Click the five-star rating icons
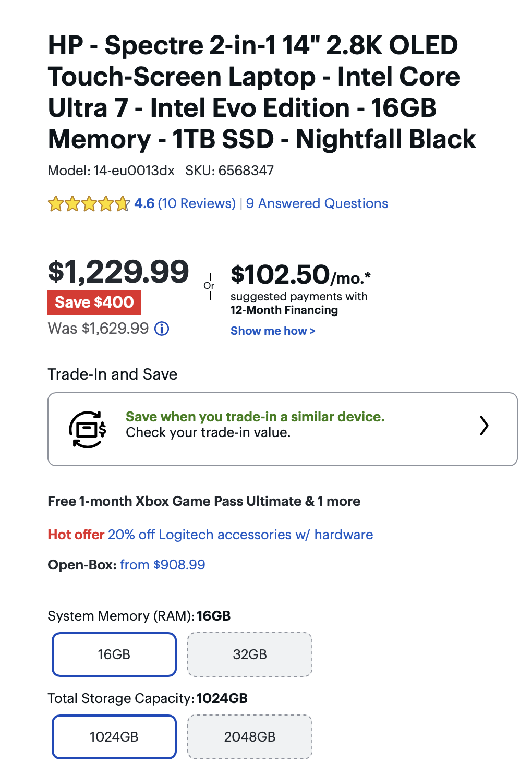The height and width of the screenshot is (776, 532). (89, 203)
